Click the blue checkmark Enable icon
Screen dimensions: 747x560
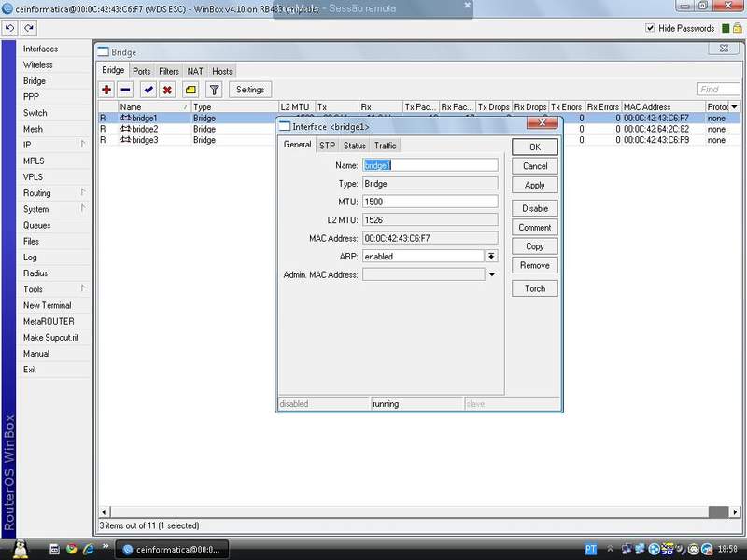[x=148, y=90]
